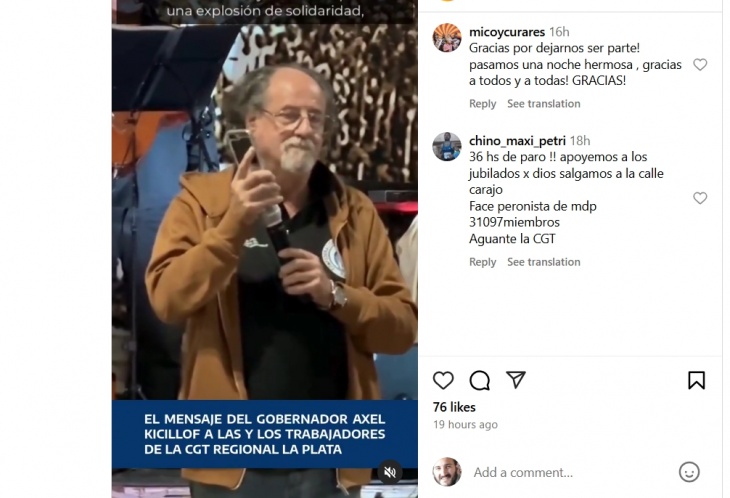Open the chino_maxi_petri avatar
This screenshot has height=498, width=730.
coord(446,146)
